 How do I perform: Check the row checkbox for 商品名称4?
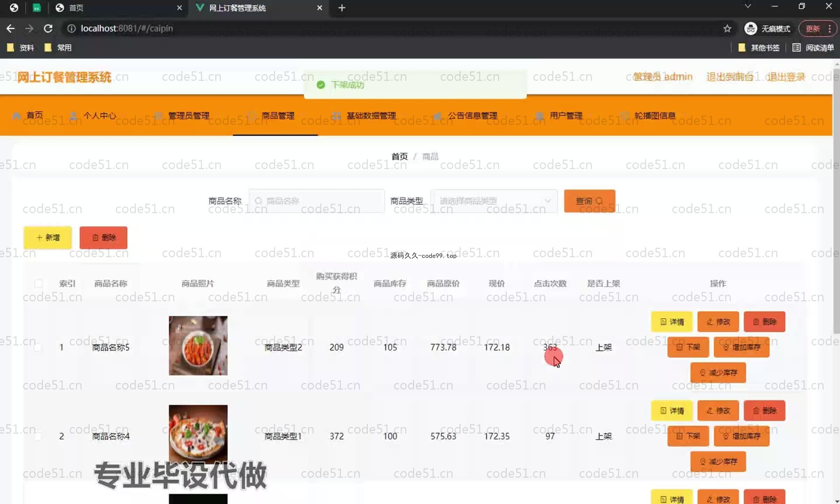[37, 436]
